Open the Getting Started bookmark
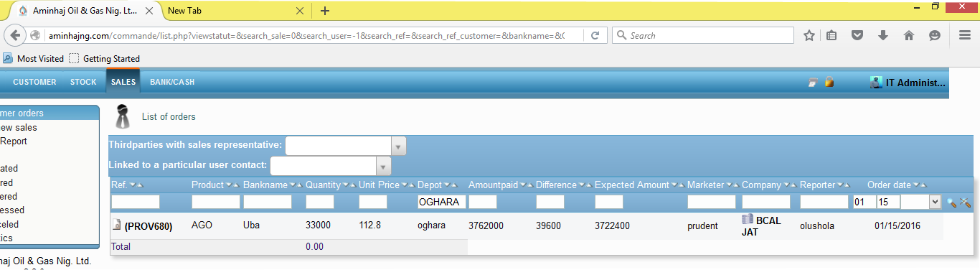This screenshot has height=270, width=980. coord(111,59)
